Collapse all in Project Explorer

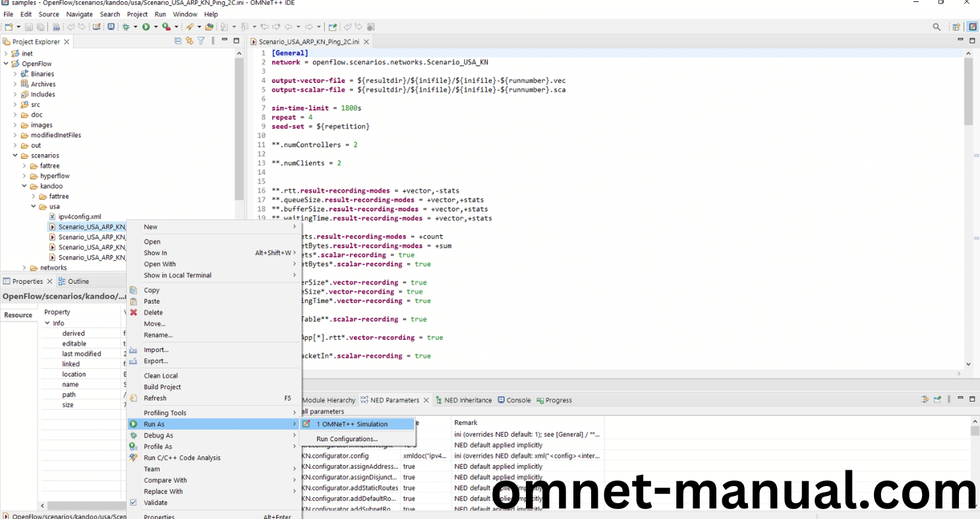[178, 41]
